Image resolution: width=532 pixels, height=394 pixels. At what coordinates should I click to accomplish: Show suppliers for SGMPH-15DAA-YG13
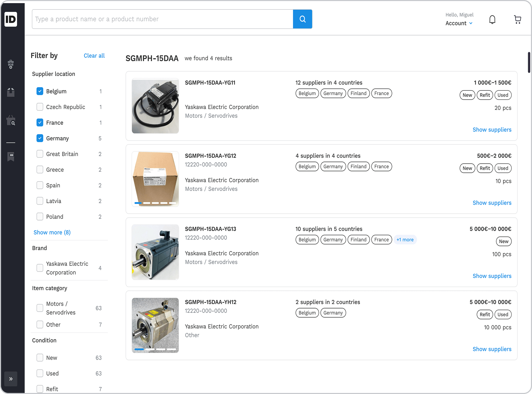[x=492, y=276]
